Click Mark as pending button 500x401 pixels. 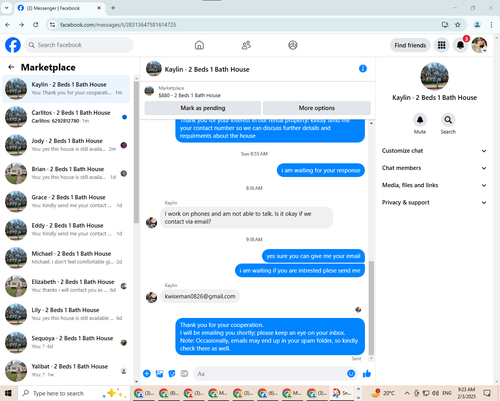[203, 108]
